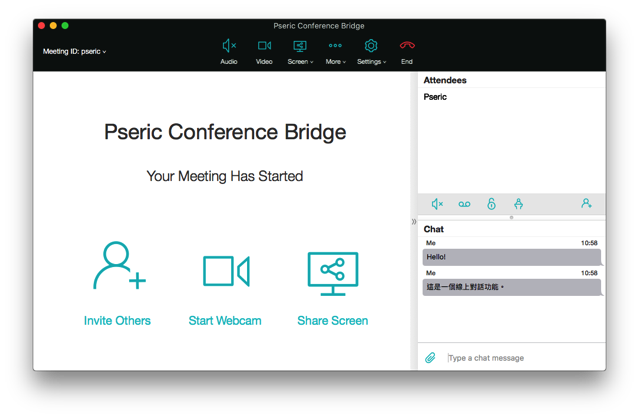Click the large Invite Others person icon
The height and width of the screenshot is (418, 639).
click(119, 266)
